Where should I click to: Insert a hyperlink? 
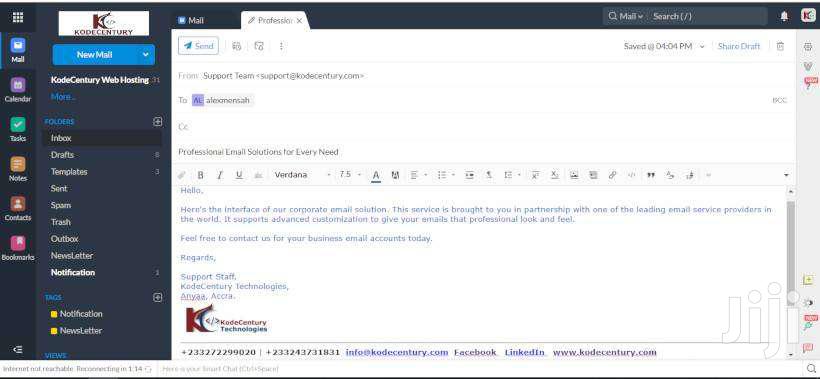click(612, 175)
